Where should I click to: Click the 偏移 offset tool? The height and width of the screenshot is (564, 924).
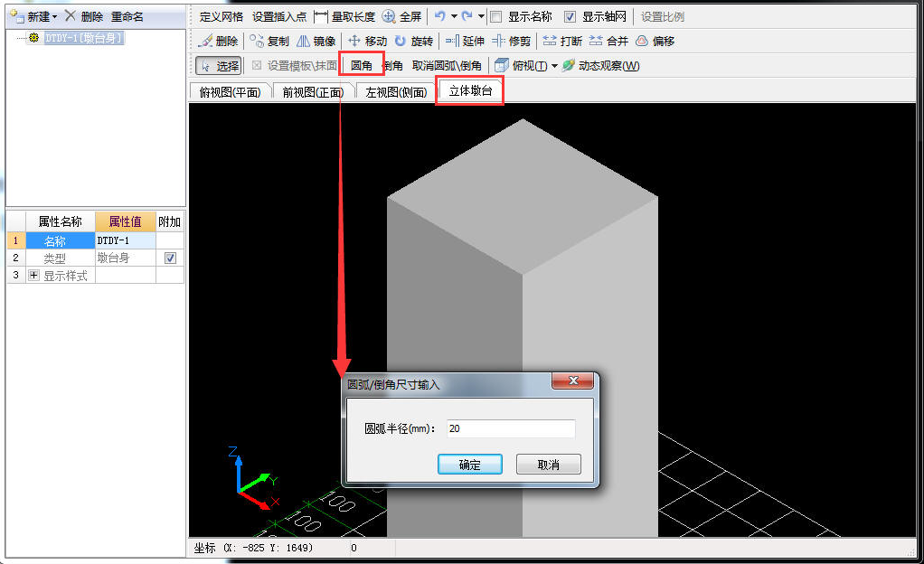coord(655,41)
